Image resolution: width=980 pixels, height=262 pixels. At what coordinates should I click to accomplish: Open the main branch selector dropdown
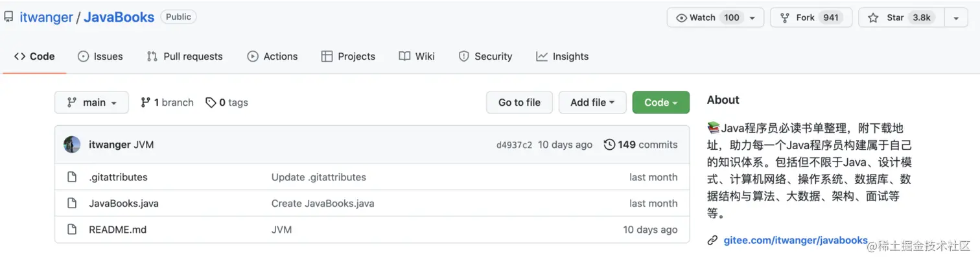pos(91,102)
